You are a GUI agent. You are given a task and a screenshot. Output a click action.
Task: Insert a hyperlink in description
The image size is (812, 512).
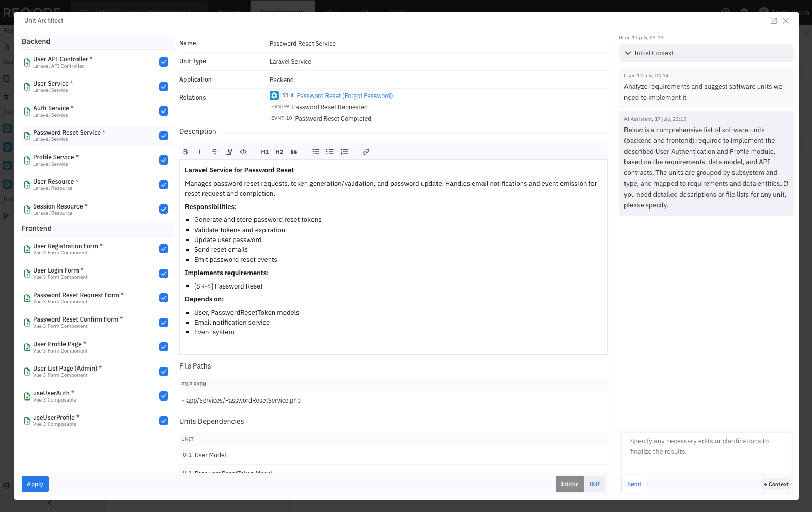[x=366, y=152]
